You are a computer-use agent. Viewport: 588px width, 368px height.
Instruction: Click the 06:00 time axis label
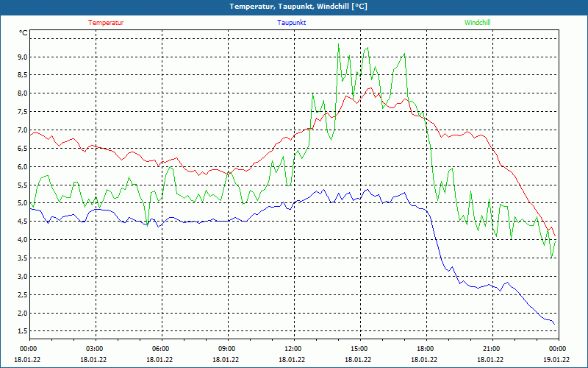click(162, 349)
